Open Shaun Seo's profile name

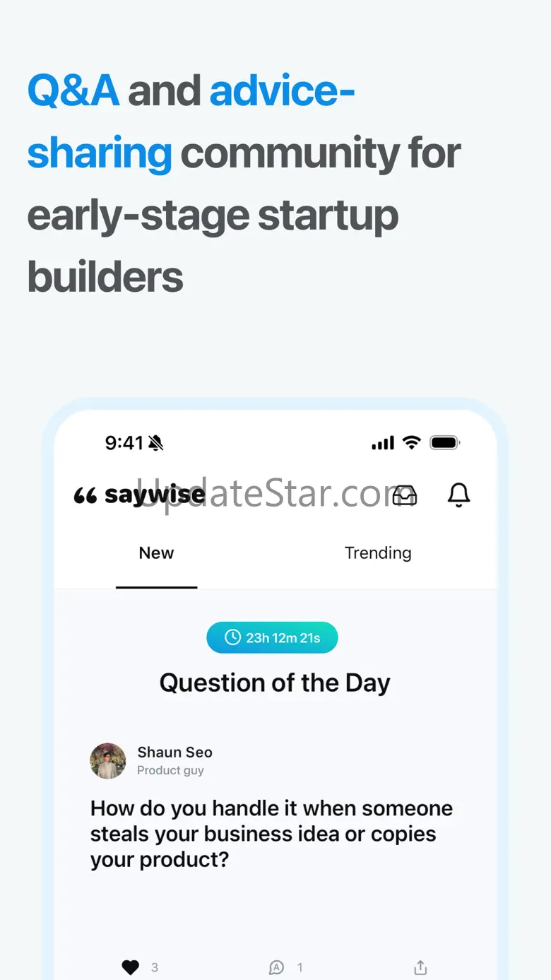click(174, 752)
